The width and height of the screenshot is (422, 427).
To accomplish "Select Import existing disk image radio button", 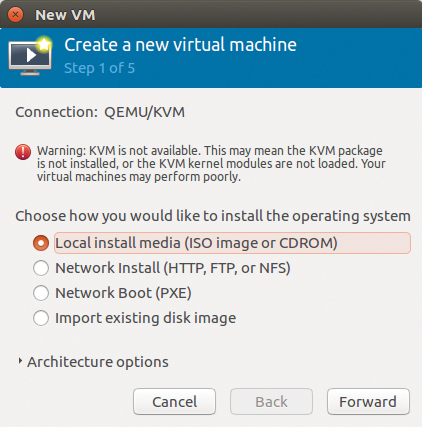I will pos(41,318).
